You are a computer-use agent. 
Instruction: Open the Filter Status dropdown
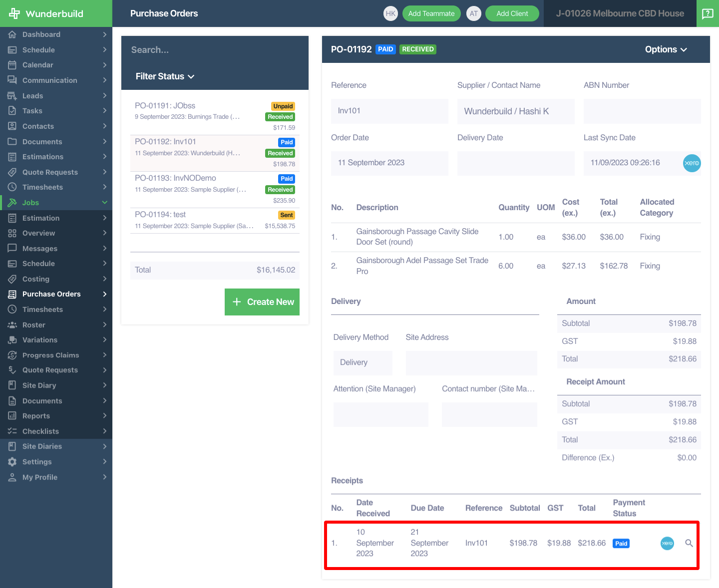point(165,76)
